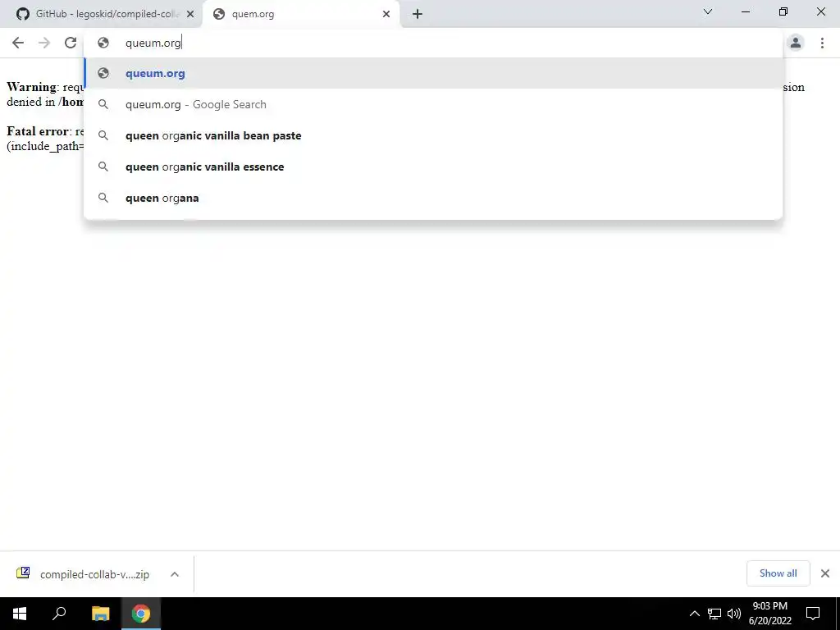Close the downloads bar
The height and width of the screenshot is (630, 840).
click(825, 573)
